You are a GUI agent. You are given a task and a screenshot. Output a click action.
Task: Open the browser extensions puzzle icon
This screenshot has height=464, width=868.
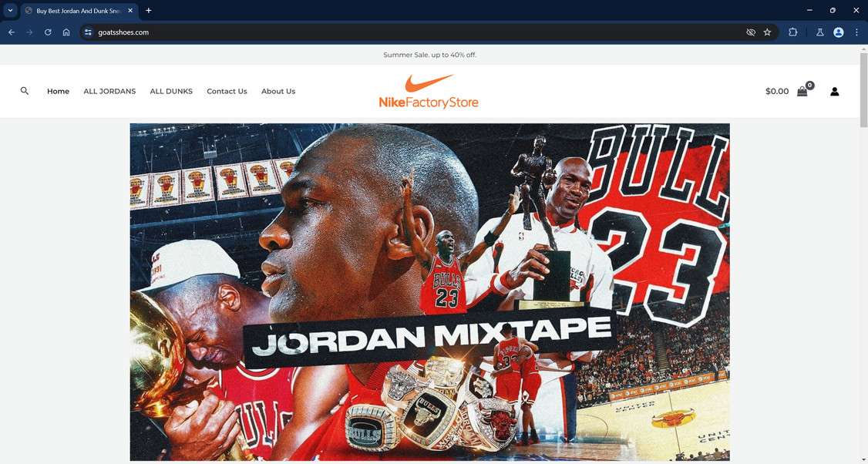pyautogui.click(x=792, y=32)
